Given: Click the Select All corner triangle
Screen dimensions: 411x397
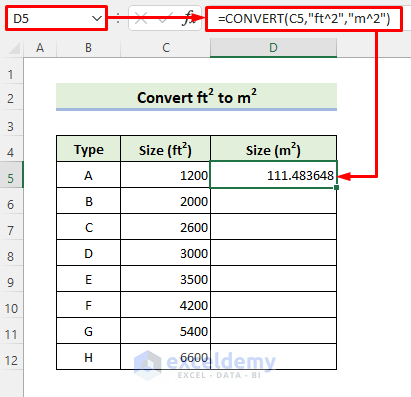Looking at the screenshot, I should [x=14, y=48].
